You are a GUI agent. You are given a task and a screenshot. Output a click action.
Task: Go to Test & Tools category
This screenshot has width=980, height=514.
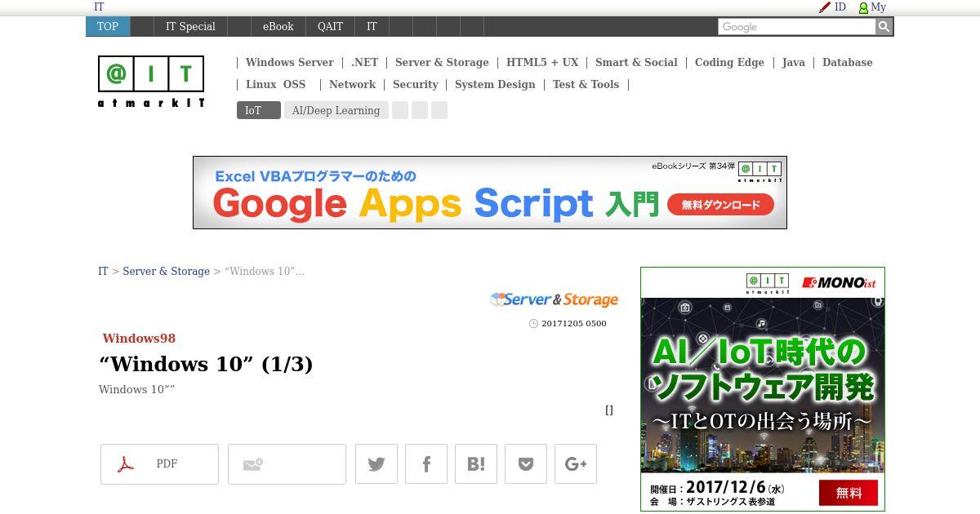(x=586, y=84)
